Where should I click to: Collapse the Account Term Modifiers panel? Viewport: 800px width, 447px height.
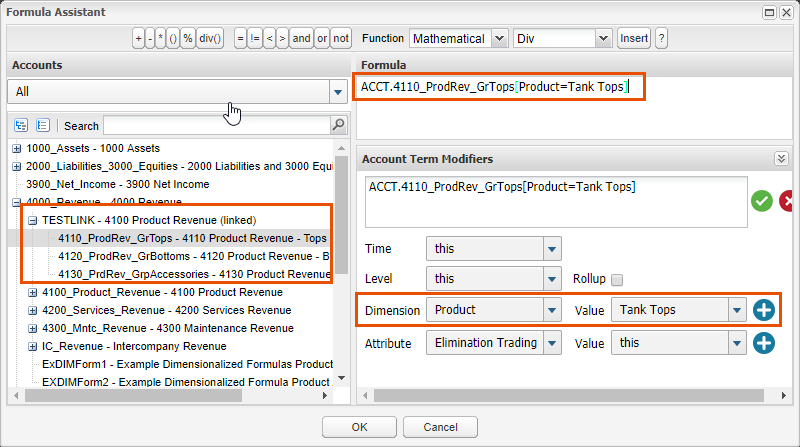pos(781,159)
